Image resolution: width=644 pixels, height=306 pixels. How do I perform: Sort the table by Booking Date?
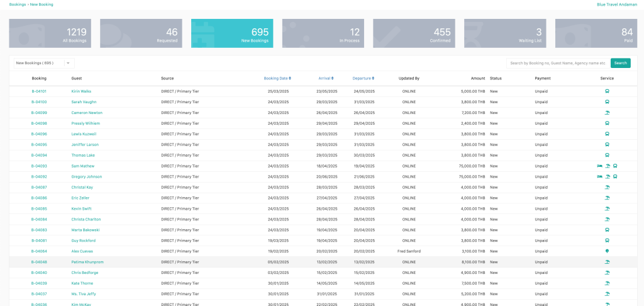[x=277, y=79]
